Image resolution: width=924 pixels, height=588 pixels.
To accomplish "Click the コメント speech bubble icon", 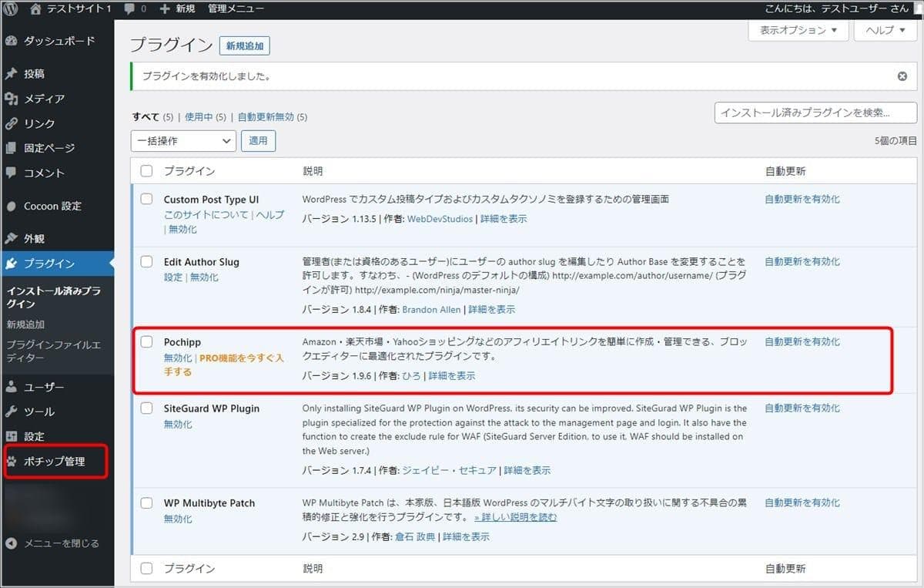I will [12, 173].
